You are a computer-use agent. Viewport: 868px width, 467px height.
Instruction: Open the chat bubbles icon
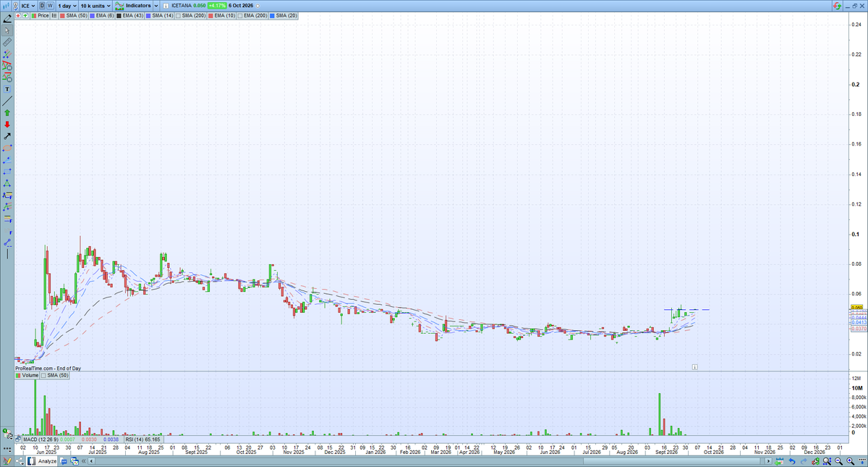coord(63,461)
